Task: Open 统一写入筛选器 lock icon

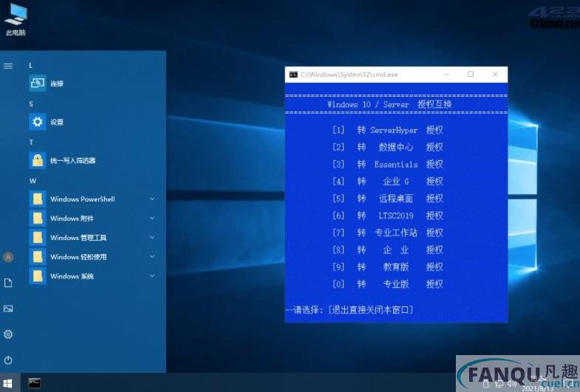Action: point(38,160)
